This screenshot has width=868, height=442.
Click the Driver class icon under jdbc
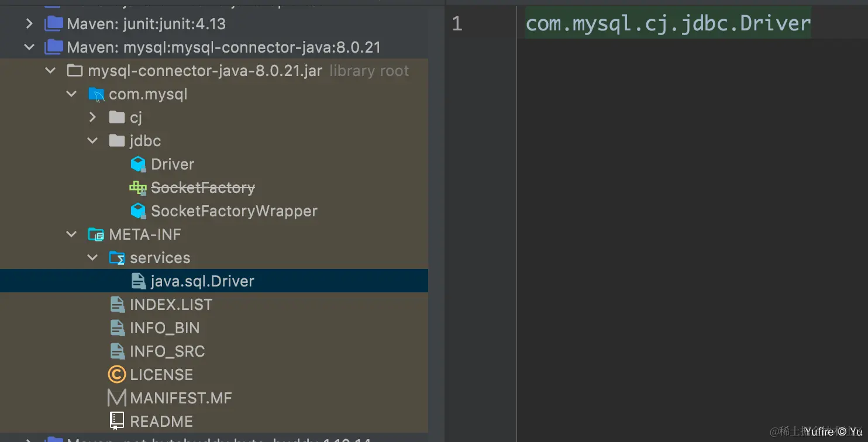(x=138, y=164)
